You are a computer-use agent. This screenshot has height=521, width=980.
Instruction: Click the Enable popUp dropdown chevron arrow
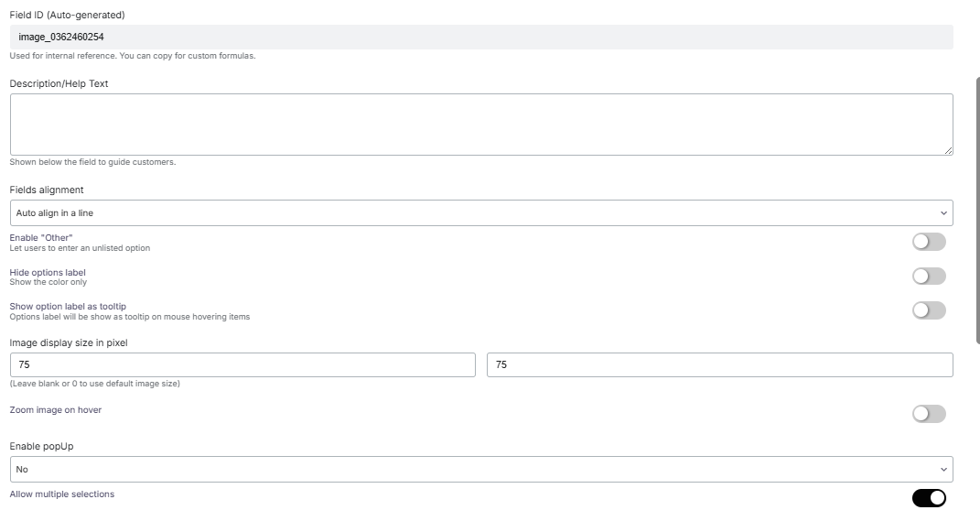coord(943,470)
